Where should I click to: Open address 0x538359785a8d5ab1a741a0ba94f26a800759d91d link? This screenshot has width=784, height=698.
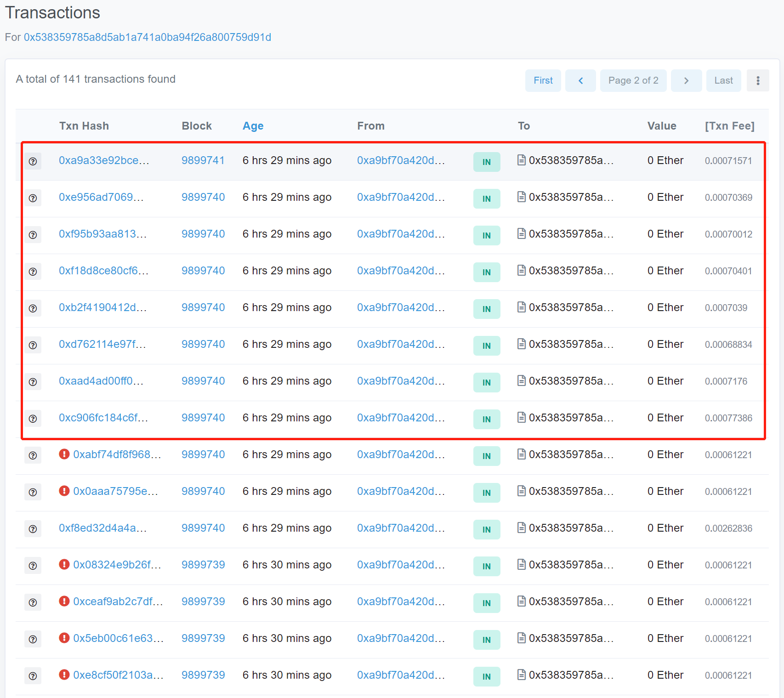147,37
